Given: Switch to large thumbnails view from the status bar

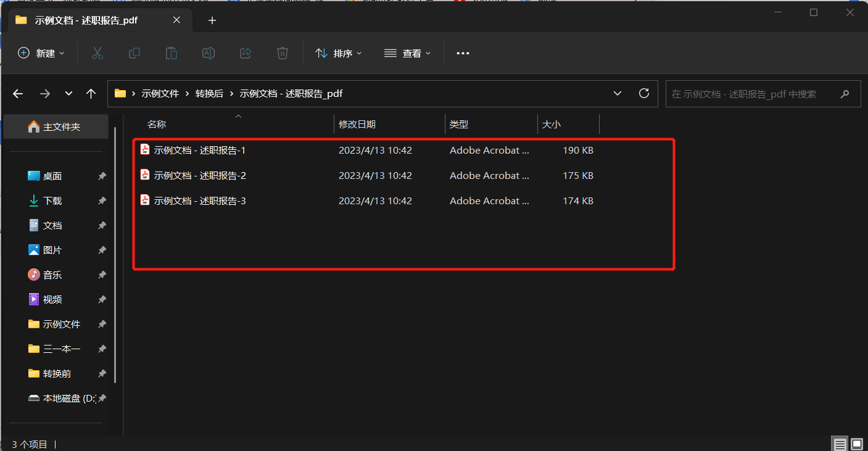Looking at the screenshot, I should pyautogui.click(x=857, y=444).
